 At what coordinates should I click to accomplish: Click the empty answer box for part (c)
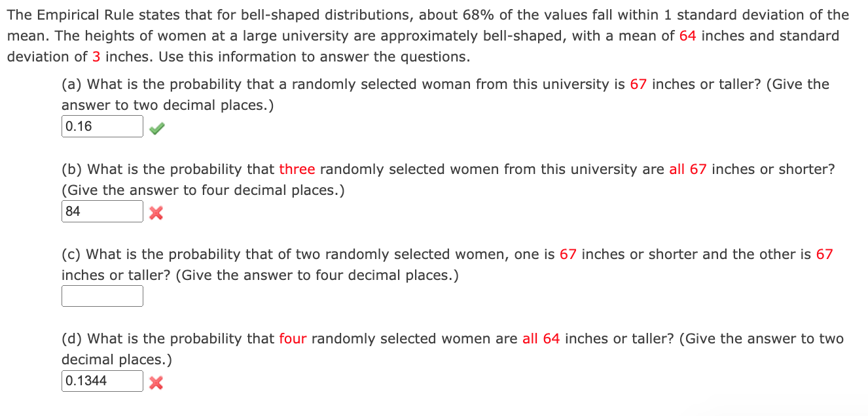click(102, 296)
